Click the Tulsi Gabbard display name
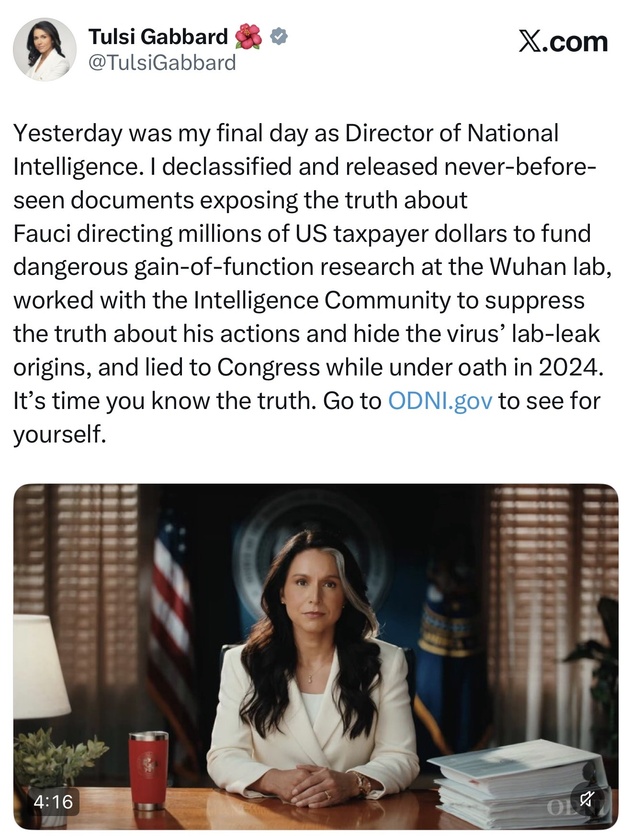The height and width of the screenshot is (840, 632). tap(158, 37)
